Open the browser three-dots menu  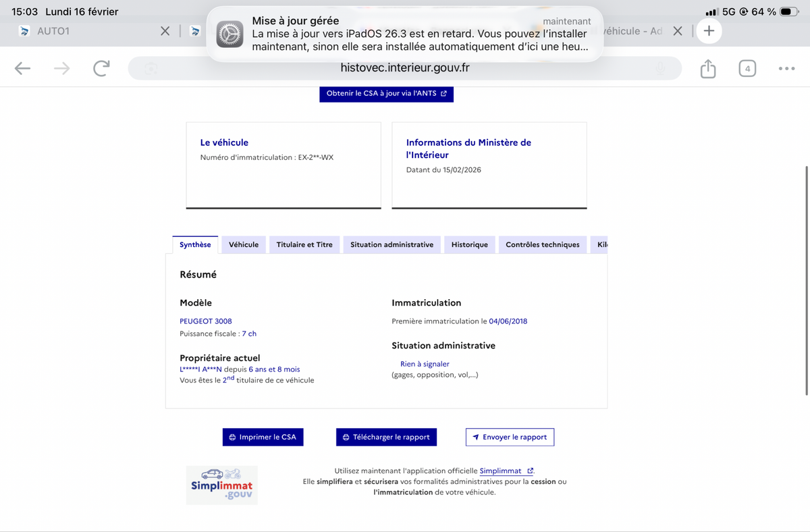pos(786,68)
